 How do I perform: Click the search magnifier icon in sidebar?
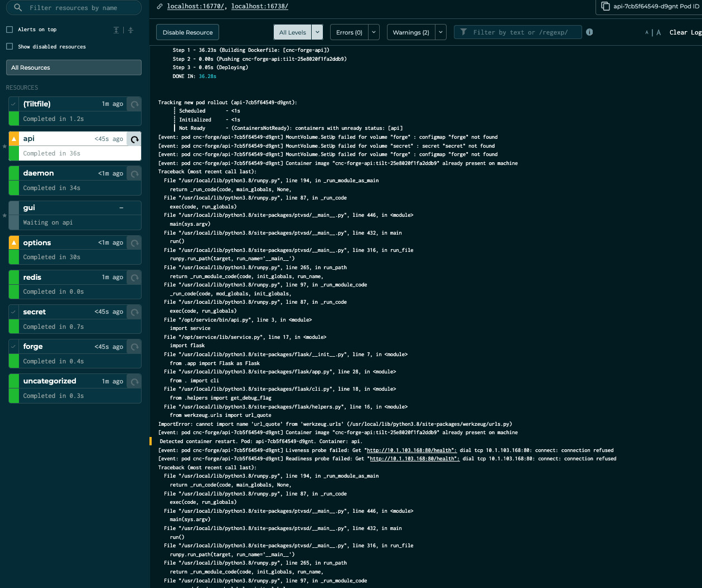point(18,8)
